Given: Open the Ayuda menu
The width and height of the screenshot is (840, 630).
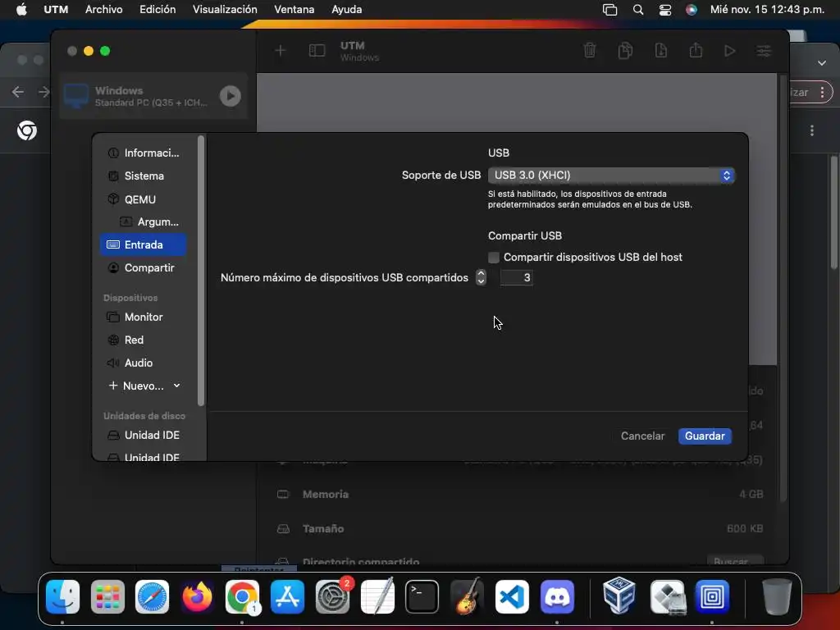Looking at the screenshot, I should click(347, 10).
